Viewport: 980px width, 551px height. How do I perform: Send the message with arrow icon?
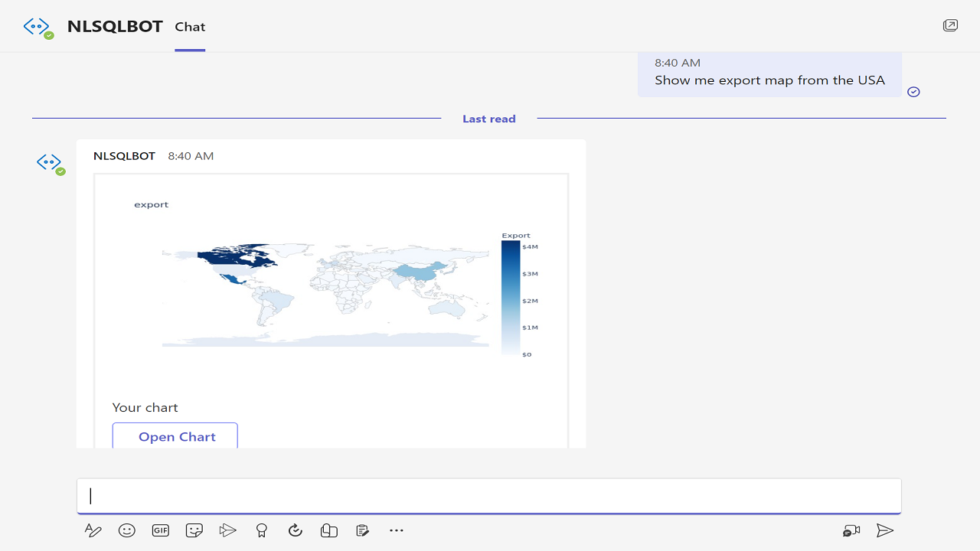click(885, 530)
